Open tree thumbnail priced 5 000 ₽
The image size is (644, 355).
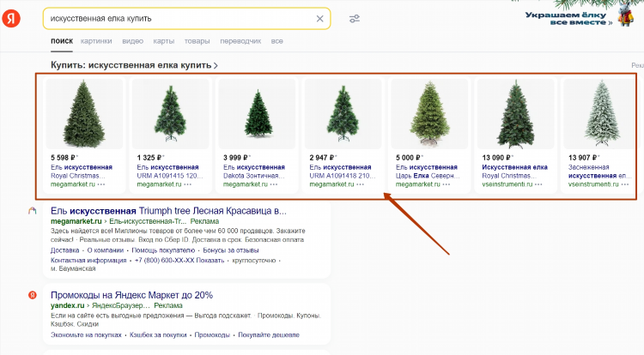point(429,114)
